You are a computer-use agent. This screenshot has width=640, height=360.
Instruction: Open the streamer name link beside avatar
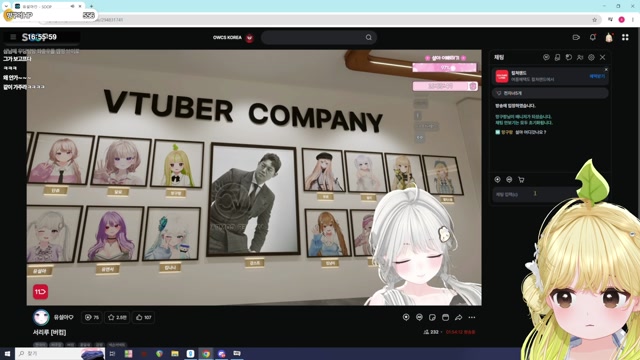(x=63, y=317)
